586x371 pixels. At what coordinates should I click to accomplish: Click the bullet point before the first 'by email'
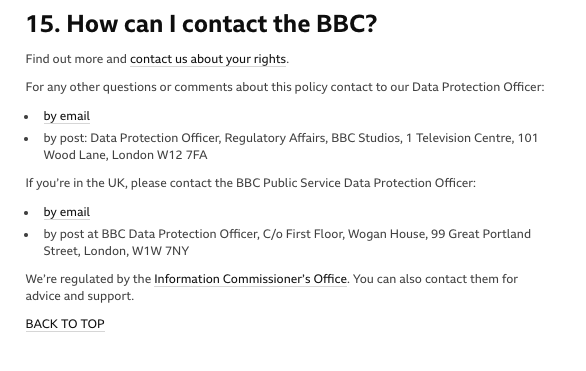pyautogui.click(x=26, y=117)
